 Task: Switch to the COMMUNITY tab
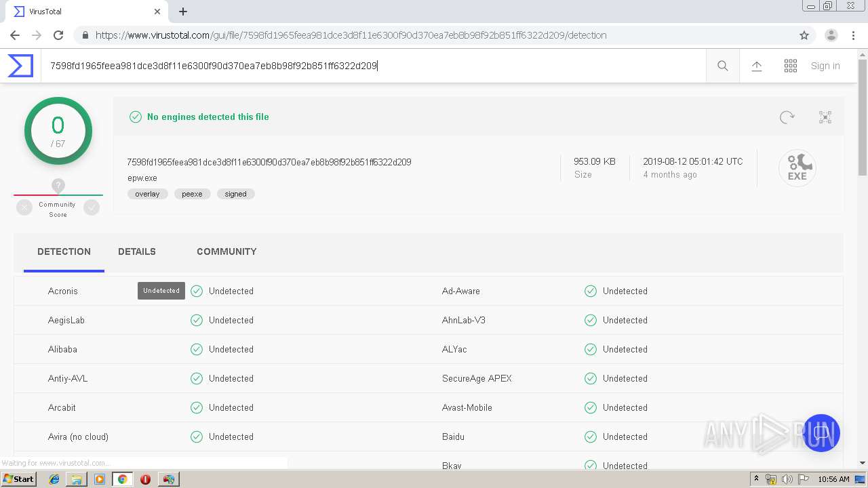coord(226,251)
